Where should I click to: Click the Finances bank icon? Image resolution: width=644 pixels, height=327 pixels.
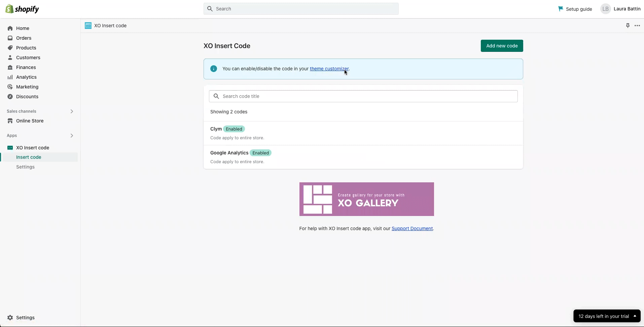[x=10, y=67]
